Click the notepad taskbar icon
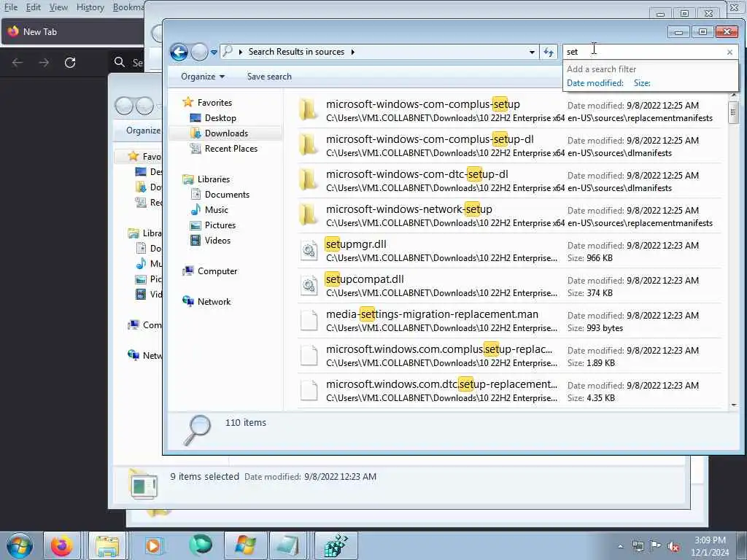The width and height of the screenshot is (747, 560). point(287,545)
